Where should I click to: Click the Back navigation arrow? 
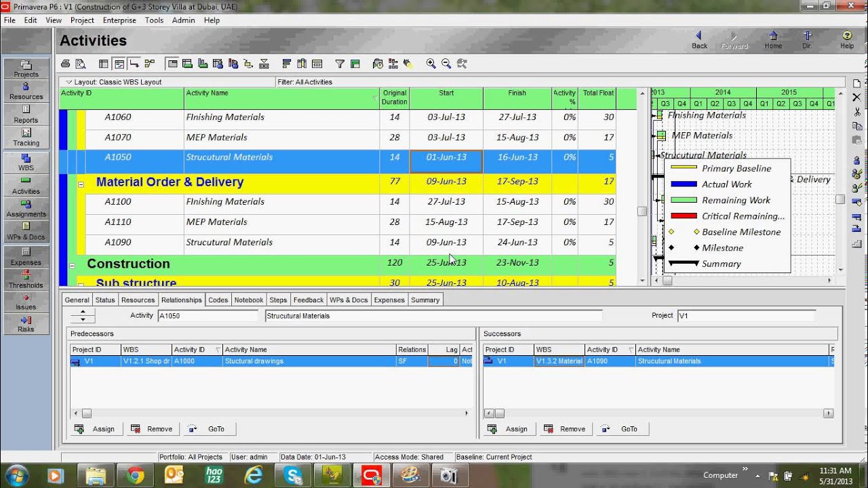[699, 40]
